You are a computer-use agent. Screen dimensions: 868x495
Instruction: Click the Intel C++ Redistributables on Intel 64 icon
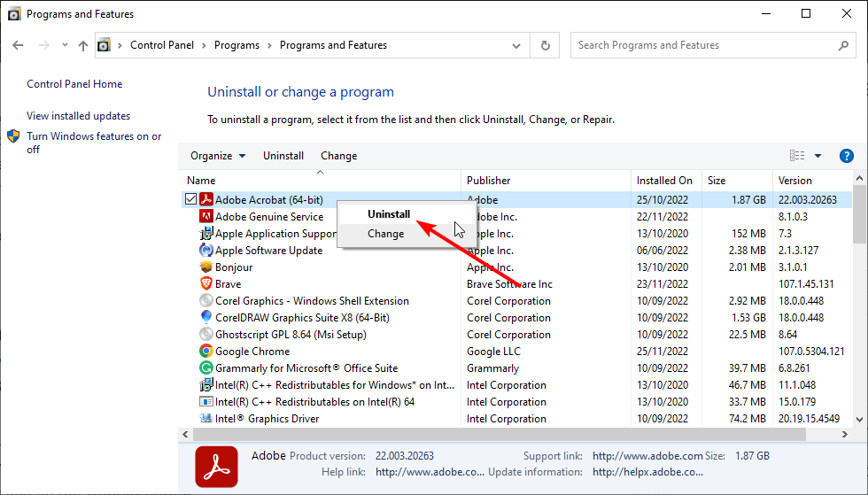tap(205, 401)
